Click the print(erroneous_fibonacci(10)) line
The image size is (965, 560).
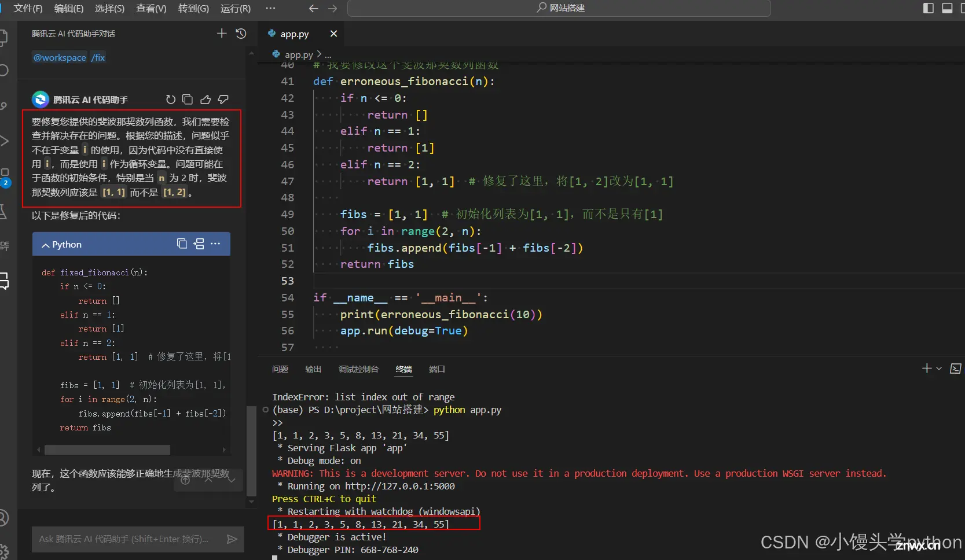coord(441,315)
